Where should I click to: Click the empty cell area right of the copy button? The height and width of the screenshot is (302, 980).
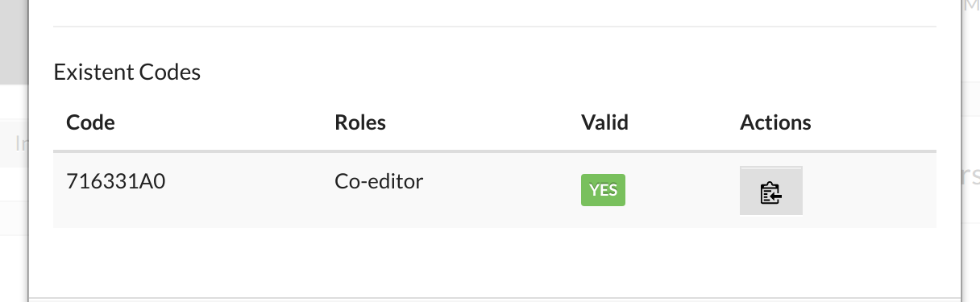coord(870,190)
